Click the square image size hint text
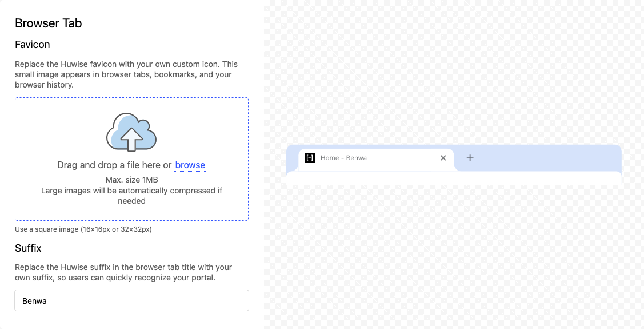Image resolution: width=644 pixels, height=329 pixels. [x=83, y=229]
